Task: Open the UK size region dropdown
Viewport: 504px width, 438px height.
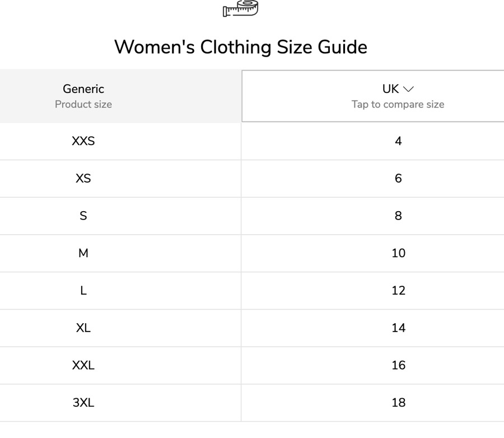Action: (373, 96)
